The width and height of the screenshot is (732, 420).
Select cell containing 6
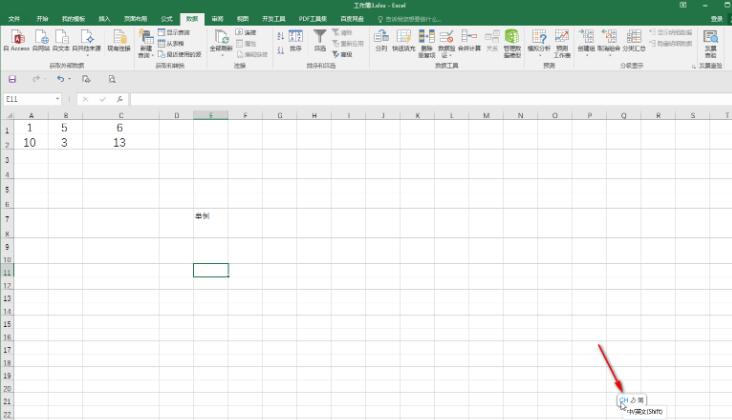click(120, 128)
